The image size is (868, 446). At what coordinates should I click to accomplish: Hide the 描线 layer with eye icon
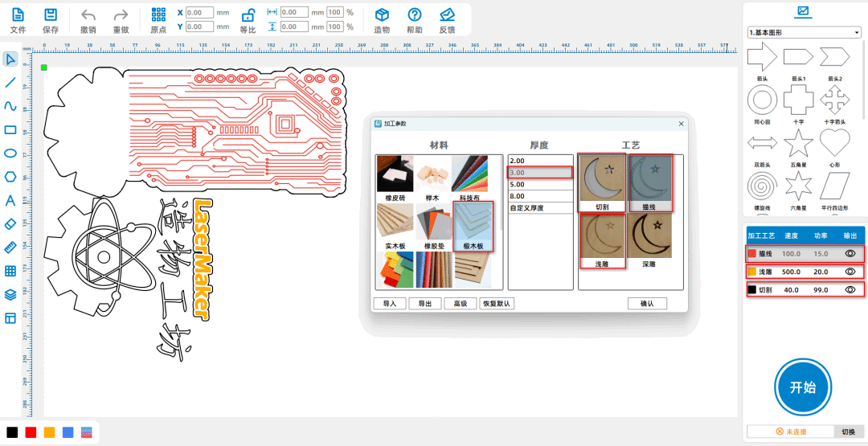click(850, 253)
